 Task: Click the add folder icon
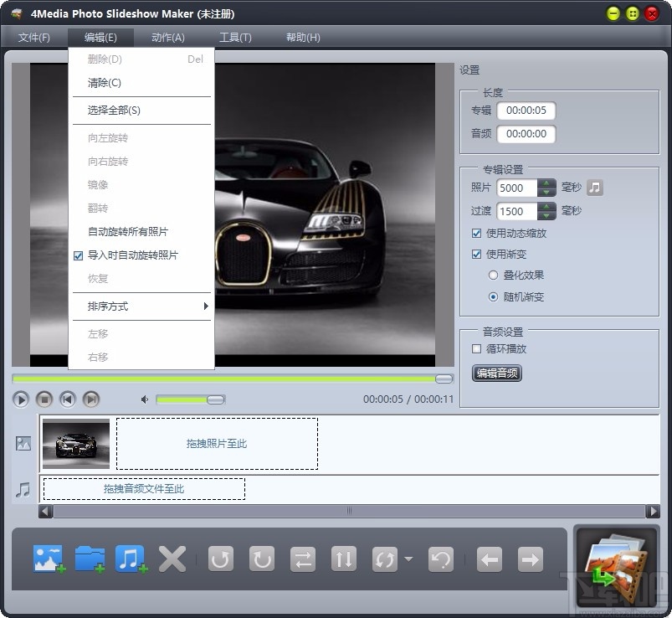89,559
